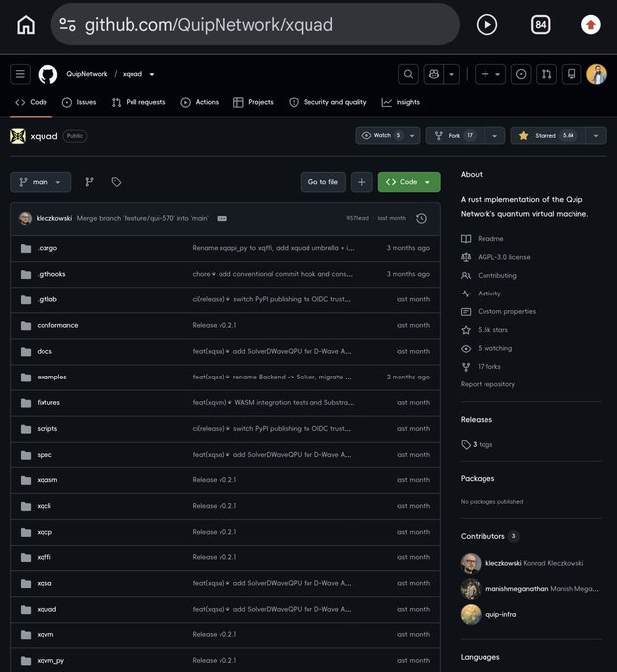Open the create new plus menu

tap(490, 74)
